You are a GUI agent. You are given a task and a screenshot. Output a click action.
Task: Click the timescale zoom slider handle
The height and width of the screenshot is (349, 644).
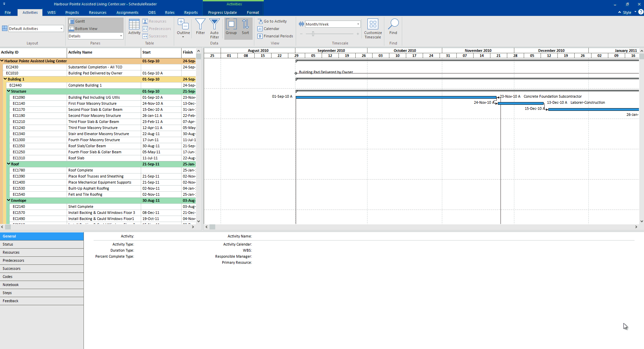coord(313,34)
